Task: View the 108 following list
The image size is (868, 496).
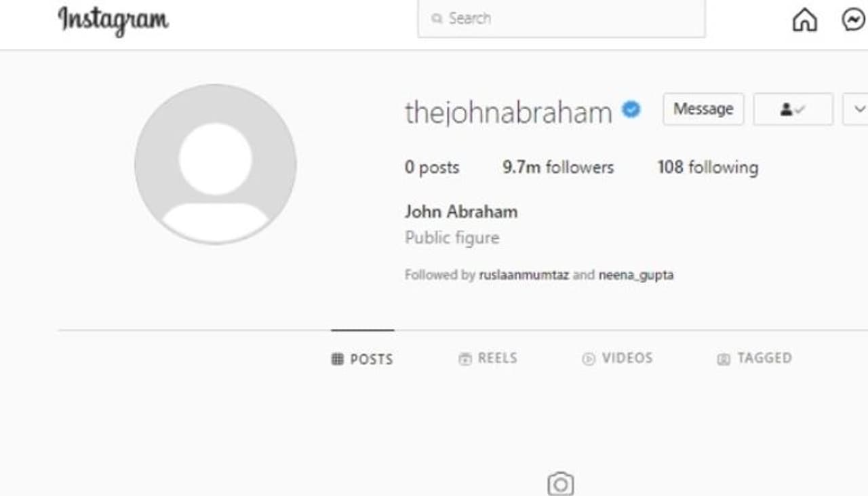Action: tap(708, 167)
